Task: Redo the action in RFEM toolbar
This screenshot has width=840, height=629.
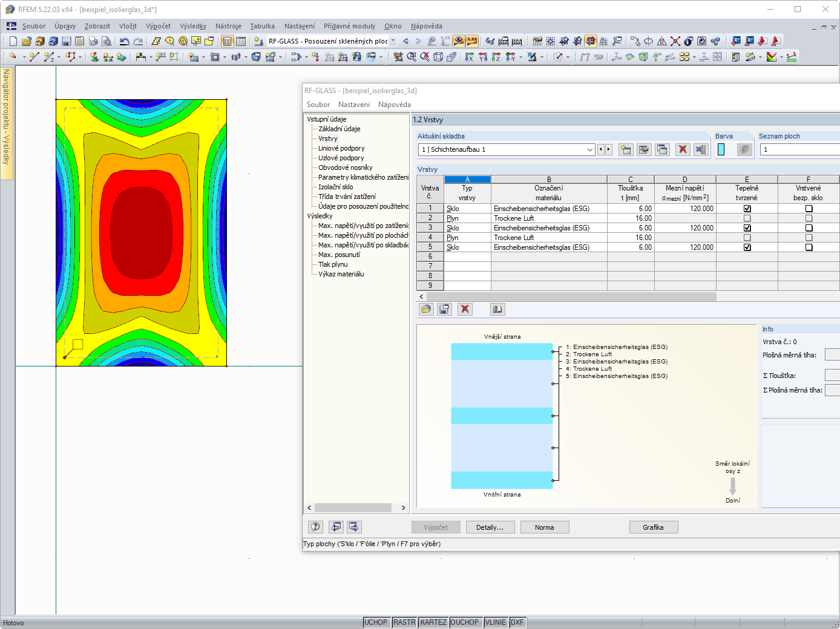Action: coord(138,41)
